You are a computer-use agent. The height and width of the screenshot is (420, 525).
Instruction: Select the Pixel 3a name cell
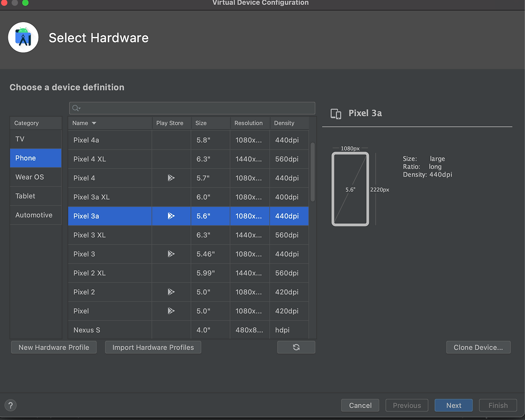[110, 216]
